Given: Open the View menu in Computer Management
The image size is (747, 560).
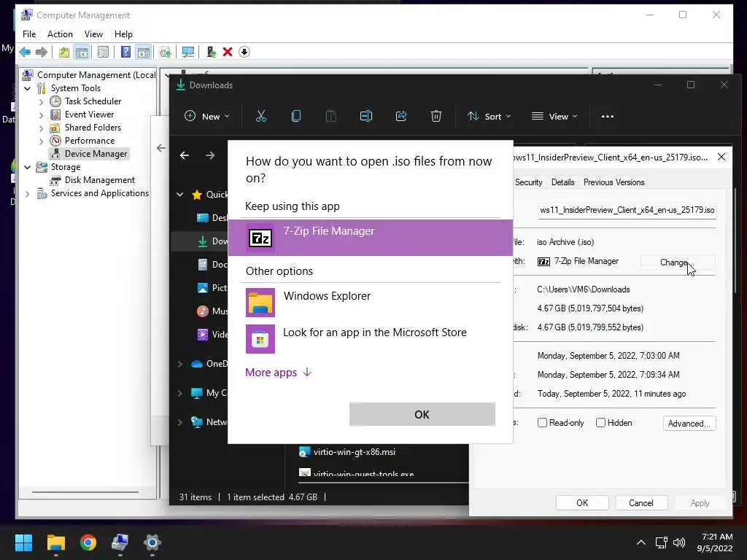Looking at the screenshot, I should coord(93,34).
